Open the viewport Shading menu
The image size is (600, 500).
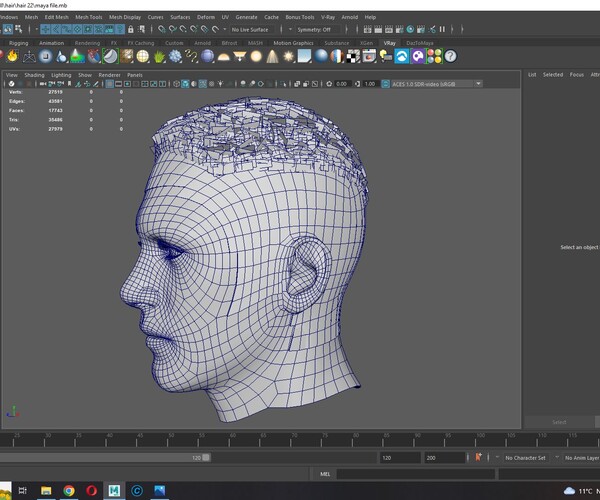coord(34,75)
